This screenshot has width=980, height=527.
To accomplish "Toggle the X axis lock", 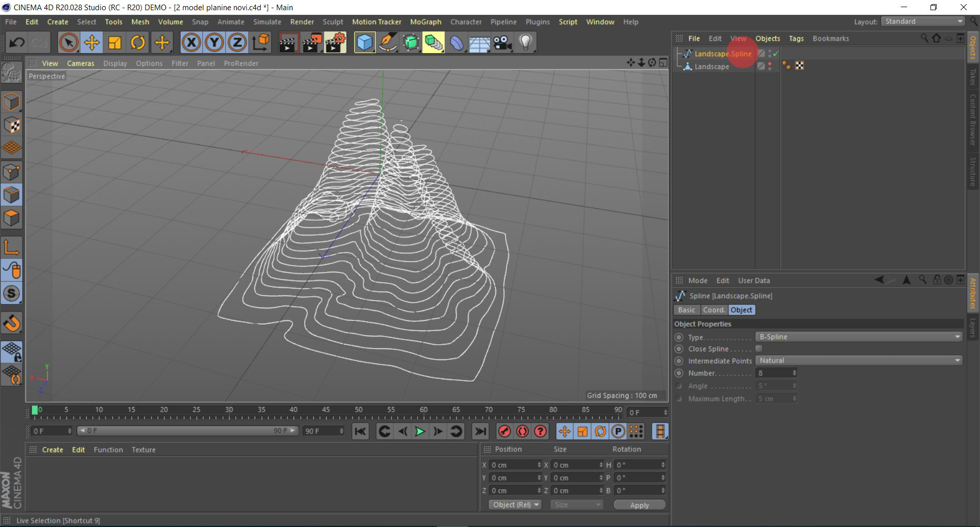I will [191, 43].
